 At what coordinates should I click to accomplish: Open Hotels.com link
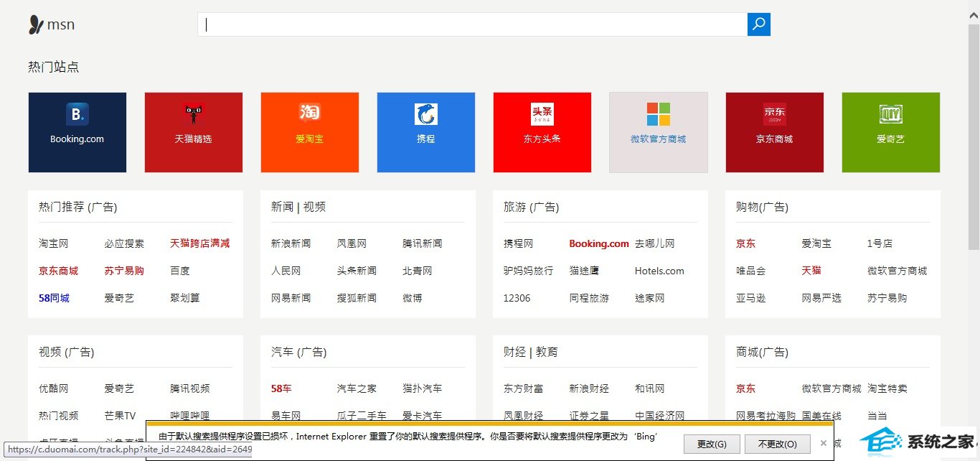coord(659,271)
